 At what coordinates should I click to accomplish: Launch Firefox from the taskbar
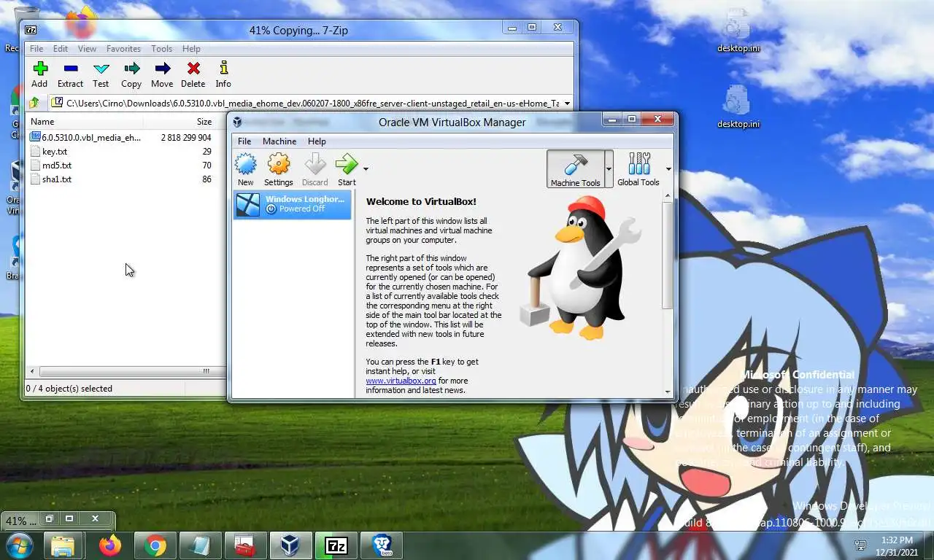click(110, 545)
